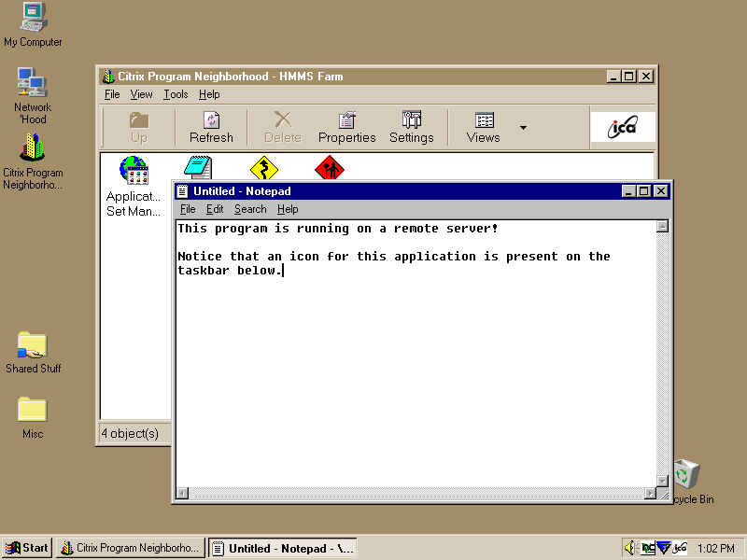Select the red pedestrian sign icon
This screenshot has height=560, width=747.
(330, 168)
